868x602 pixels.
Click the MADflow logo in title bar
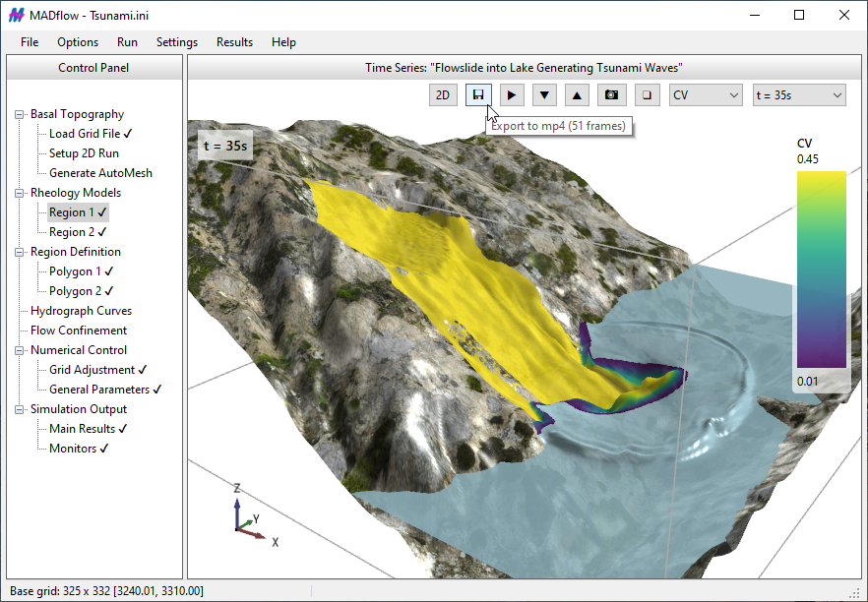pos(16,15)
